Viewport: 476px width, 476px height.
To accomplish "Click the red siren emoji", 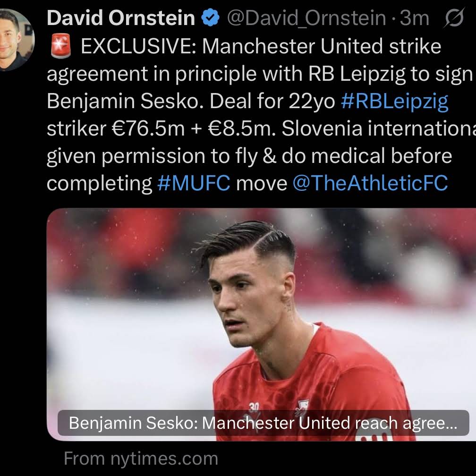I will 60,46.
